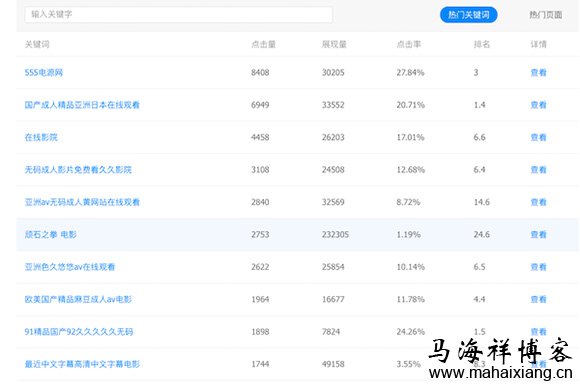
Task: Select the 6.4 ranking cell
Action: click(479, 170)
